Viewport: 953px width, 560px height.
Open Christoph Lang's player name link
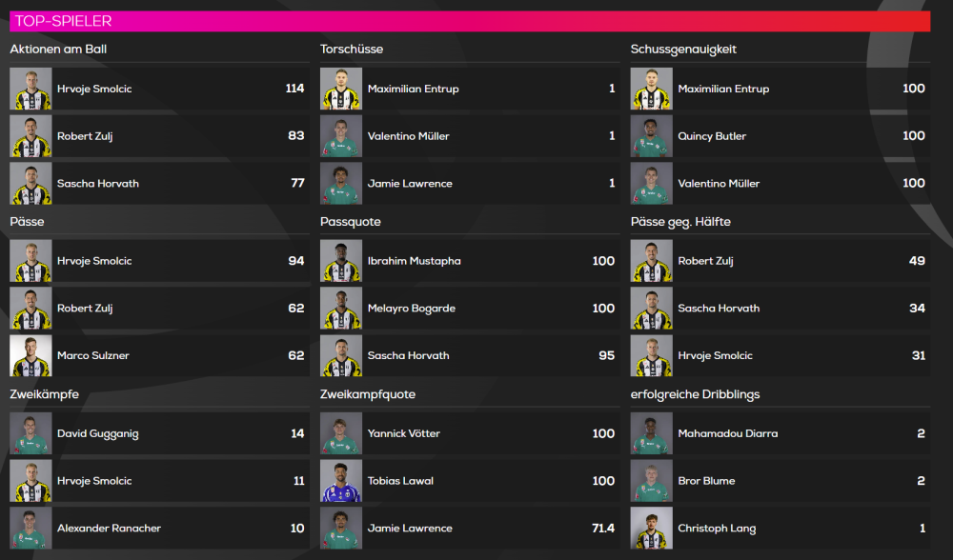coord(716,529)
